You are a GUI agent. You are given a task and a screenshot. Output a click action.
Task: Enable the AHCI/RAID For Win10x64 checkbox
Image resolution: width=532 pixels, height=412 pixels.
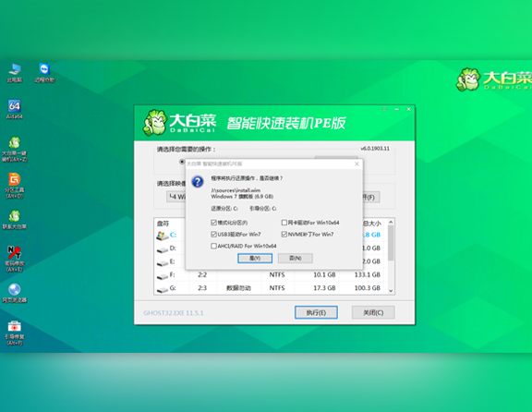213,246
